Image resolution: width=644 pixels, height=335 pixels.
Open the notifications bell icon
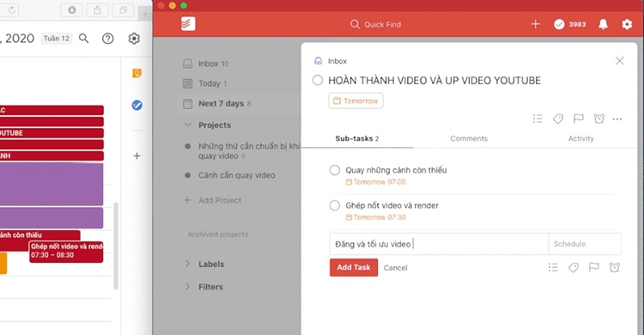click(x=603, y=24)
